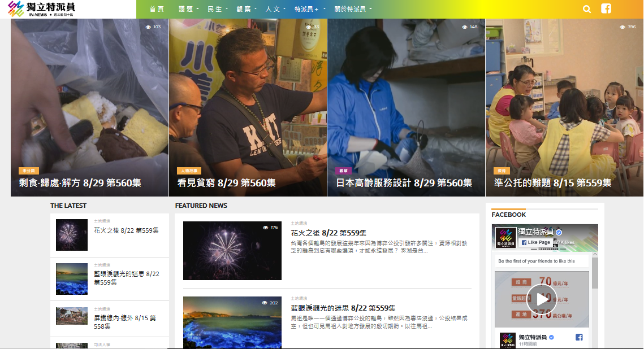Click the scroll-up arrow in Facebook widget

tap(595, 254)
